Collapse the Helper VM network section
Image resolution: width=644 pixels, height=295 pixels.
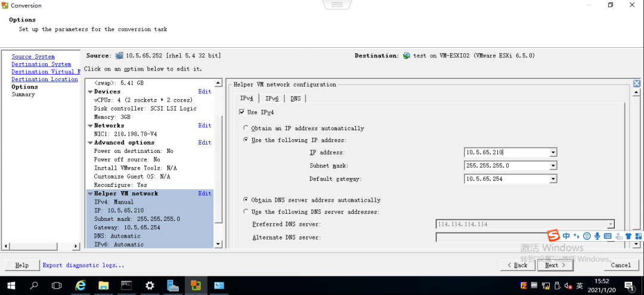(91, 193)
